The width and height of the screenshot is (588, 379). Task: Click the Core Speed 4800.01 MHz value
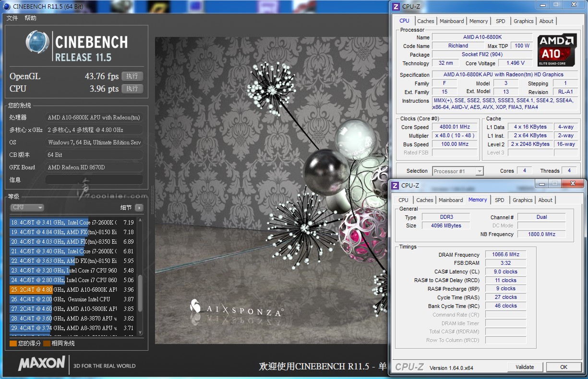[x=455, y=127]
